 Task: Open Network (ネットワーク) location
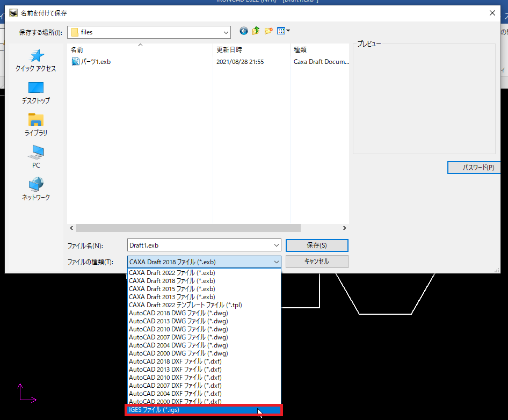[x=36, y=189]
